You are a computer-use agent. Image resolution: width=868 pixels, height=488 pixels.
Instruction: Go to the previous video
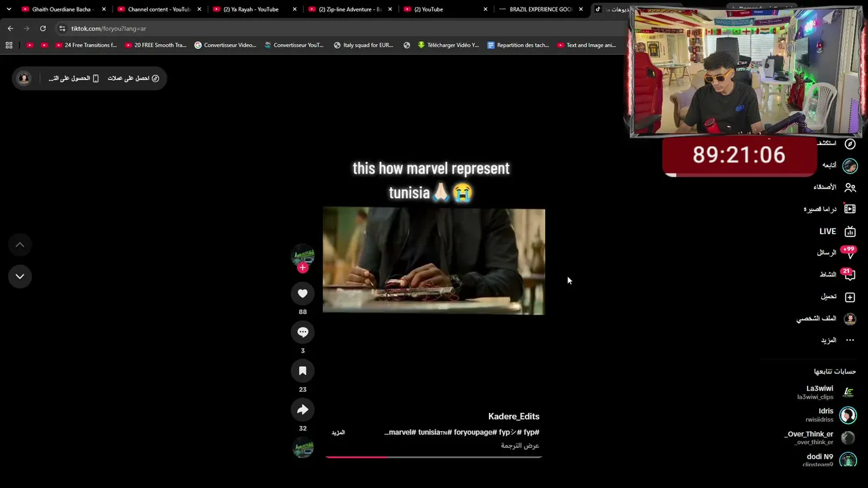click(20, 245)
